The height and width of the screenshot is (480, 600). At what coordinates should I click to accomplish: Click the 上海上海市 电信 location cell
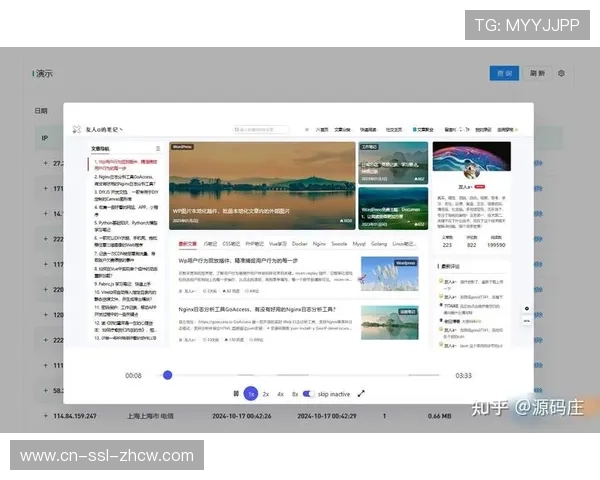point(150,416)
